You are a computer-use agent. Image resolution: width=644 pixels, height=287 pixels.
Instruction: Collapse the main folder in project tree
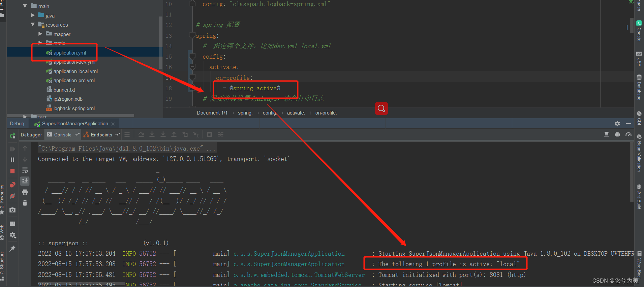[25, 6]
